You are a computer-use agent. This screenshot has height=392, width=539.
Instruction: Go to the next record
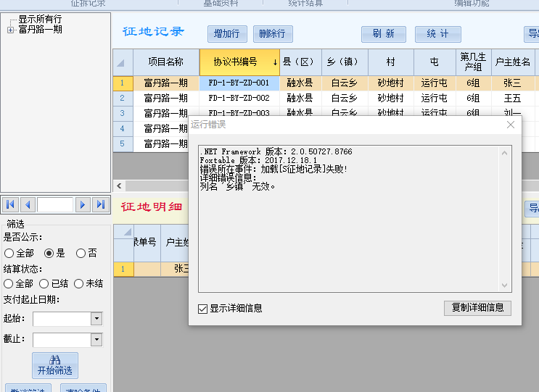pyautogui.click(x=83, y=205)
